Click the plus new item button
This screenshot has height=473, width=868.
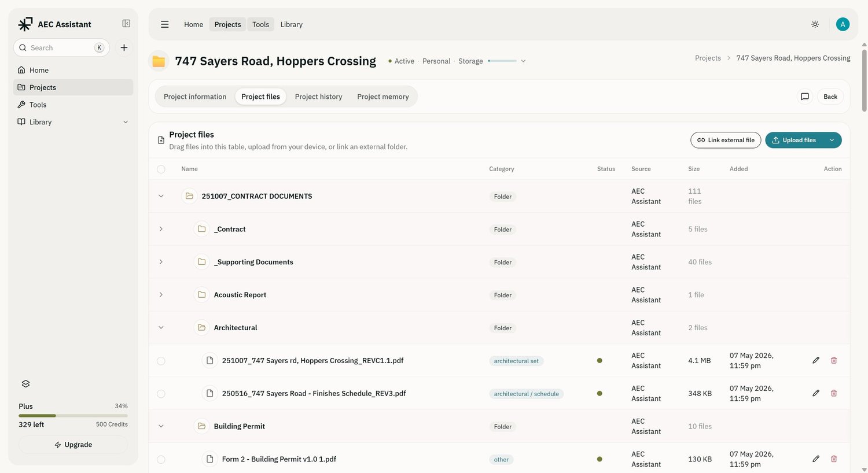click(x=124, y=48)
